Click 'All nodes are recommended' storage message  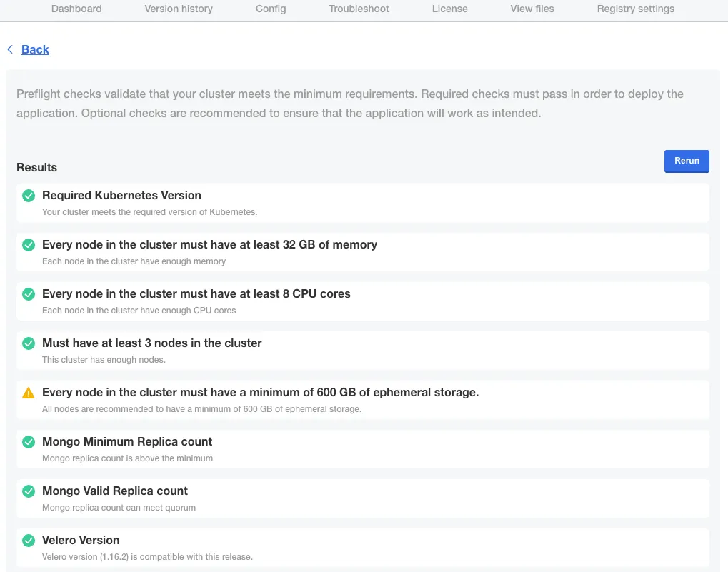[x=201, y=409]
